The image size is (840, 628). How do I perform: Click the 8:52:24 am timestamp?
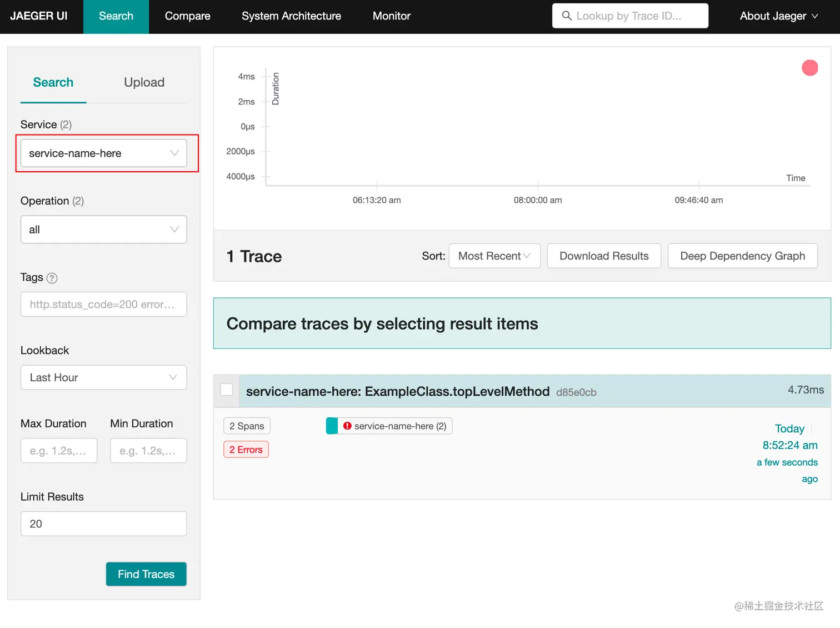(790, 445)
